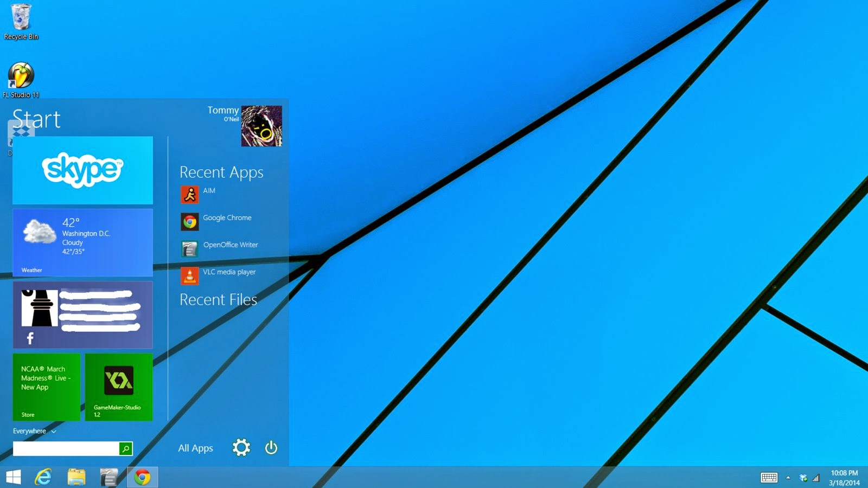Open the Weather tile for Washington D.C.
This screenshot has width=868, height=488.
[82, 242]
